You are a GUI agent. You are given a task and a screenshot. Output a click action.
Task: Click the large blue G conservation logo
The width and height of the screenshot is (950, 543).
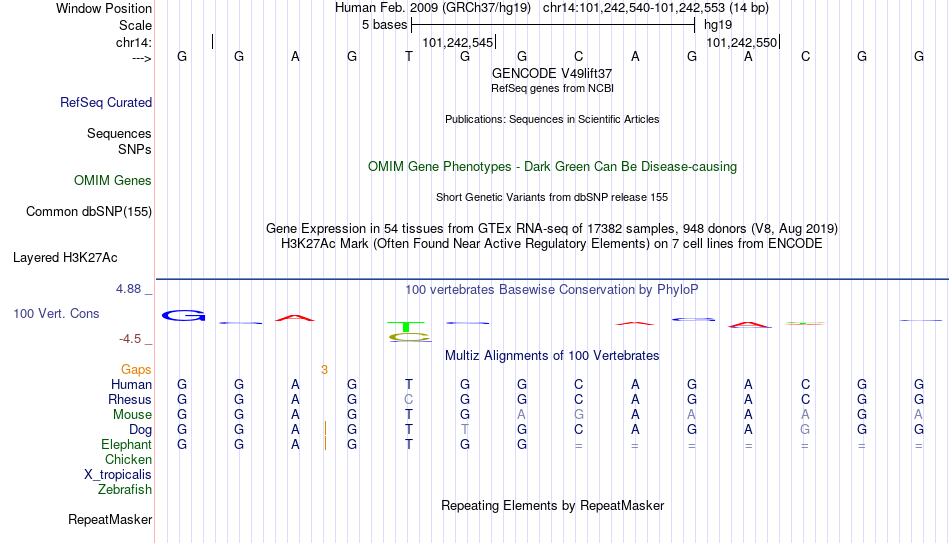(x=184, y=316)
